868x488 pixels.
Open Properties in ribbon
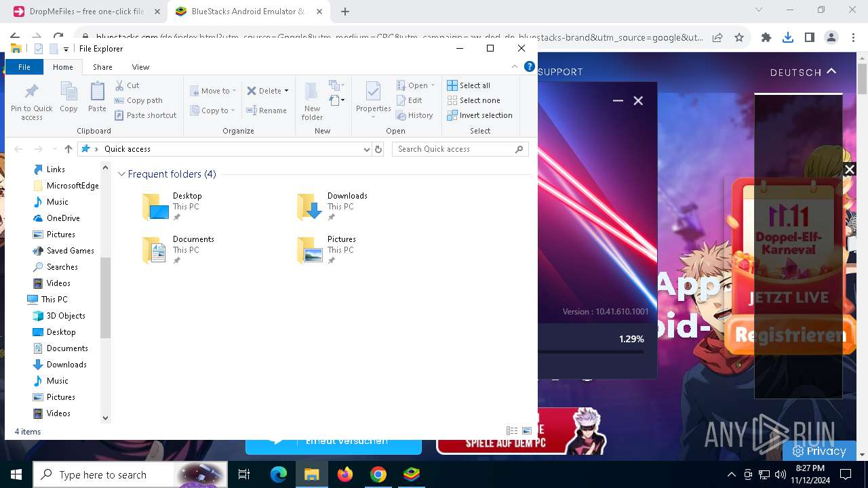click(373, 99)
